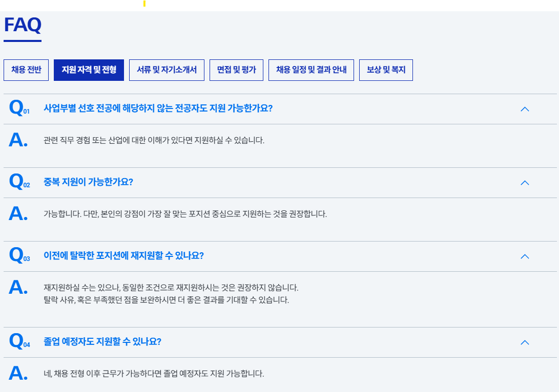Image resolution: width=559 pixels, height=392 pixels.
Task: Click the FAQ heading
Action: (x=23, y=25)
